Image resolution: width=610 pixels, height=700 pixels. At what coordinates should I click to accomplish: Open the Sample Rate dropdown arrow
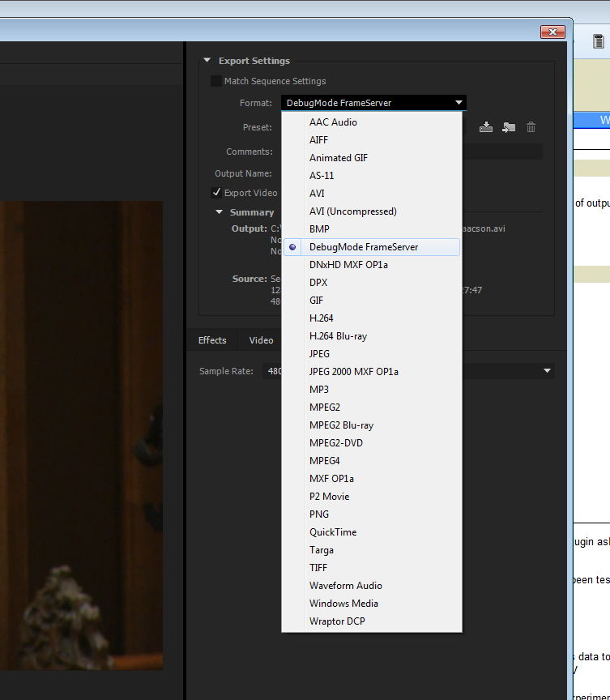(x=547, y=371)
